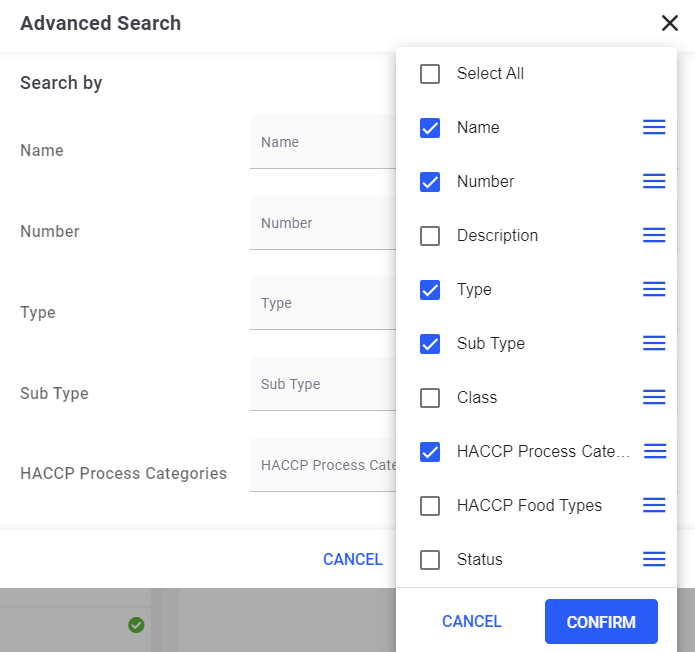
Task: Click the 'Description' label text
Action: [497, 235]
